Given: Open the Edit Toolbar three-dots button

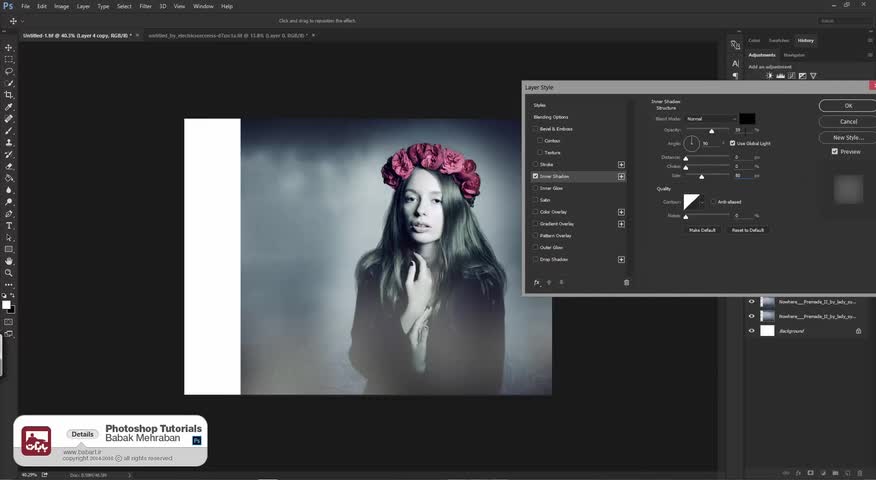Looking at the screenshot, I should pyautogui.click(x=9, y=284).
